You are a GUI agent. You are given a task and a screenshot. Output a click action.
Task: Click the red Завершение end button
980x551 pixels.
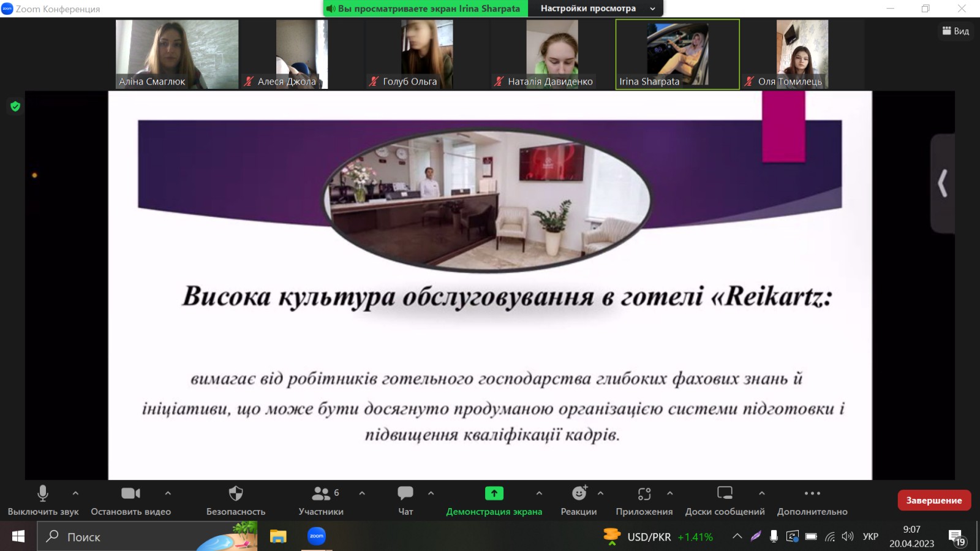pyautogui.click(x=933, y=500)
